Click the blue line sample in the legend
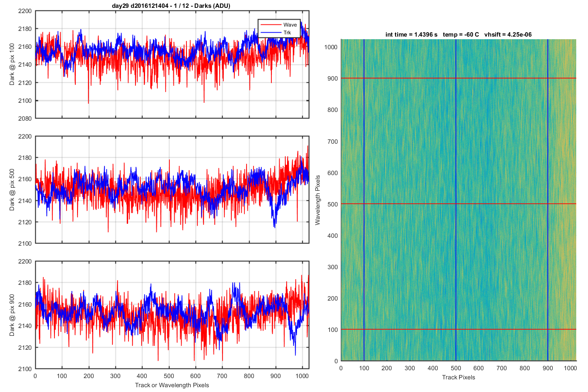 (270, 33)
